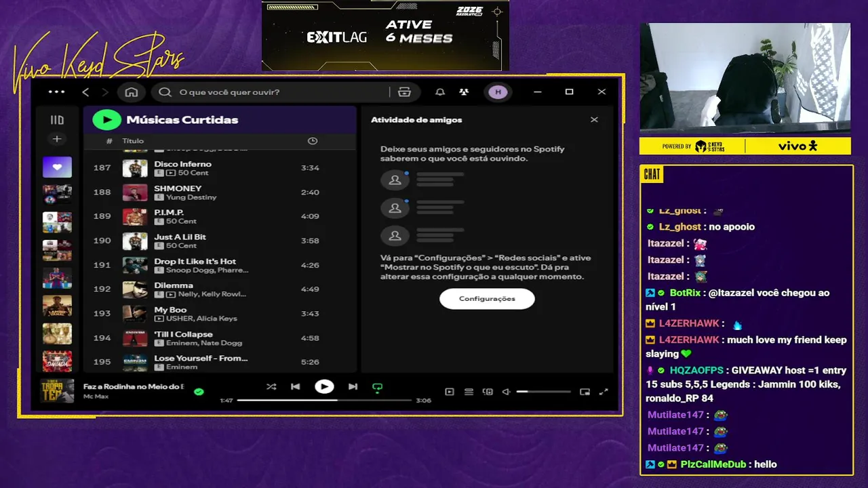Image resolution: width=868 pixels, height=488 pixels.
Task: Go back with the left arrow
Action: tap(85, 92)
